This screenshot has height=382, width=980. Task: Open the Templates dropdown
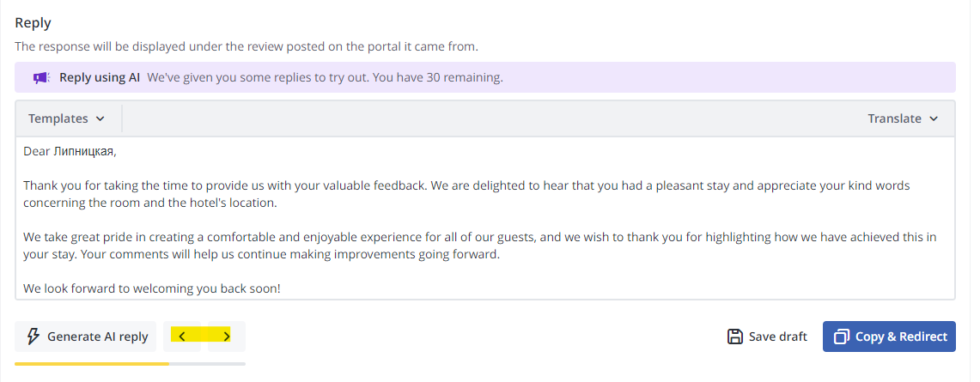pyautogui.click(x=66, y=118)
